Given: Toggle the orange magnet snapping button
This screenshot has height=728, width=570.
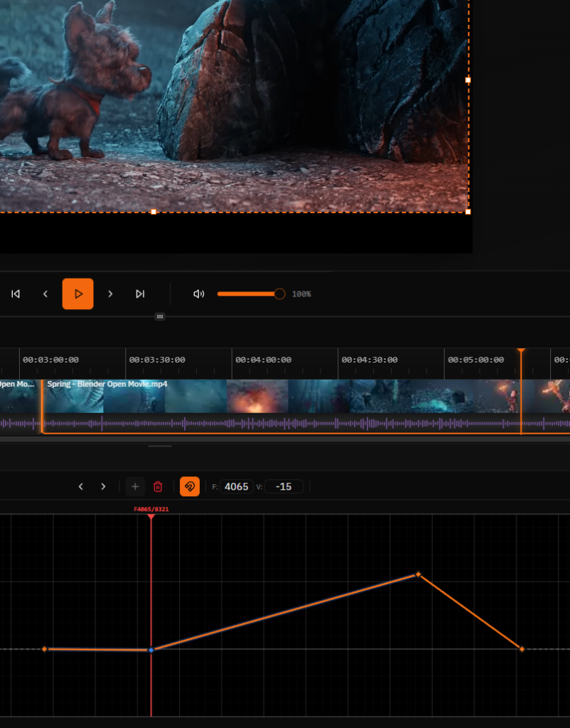Looking at the screenshot, I should [190, 486].
